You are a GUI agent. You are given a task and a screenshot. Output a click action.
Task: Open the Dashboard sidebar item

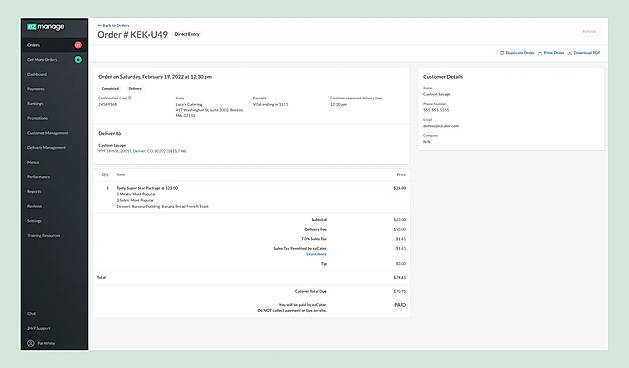[37, 74]
